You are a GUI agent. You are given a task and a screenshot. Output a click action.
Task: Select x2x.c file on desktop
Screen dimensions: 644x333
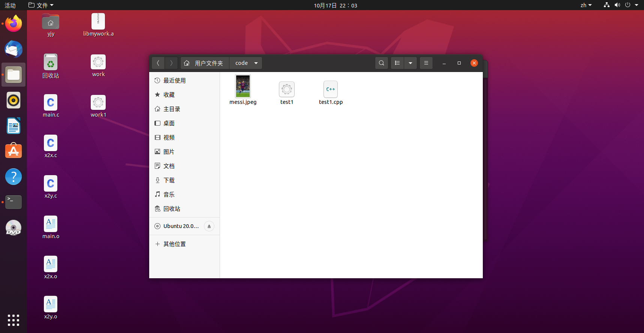point(51,147)
